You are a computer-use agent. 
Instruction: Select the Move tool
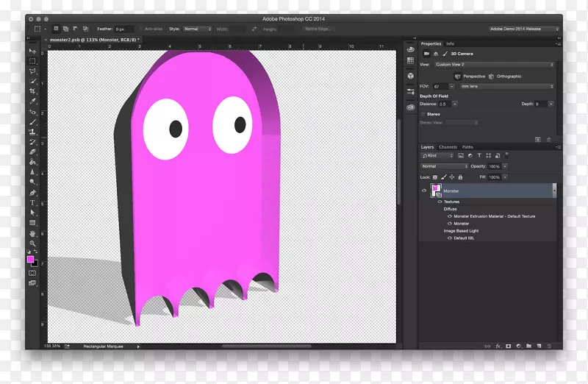32,51
